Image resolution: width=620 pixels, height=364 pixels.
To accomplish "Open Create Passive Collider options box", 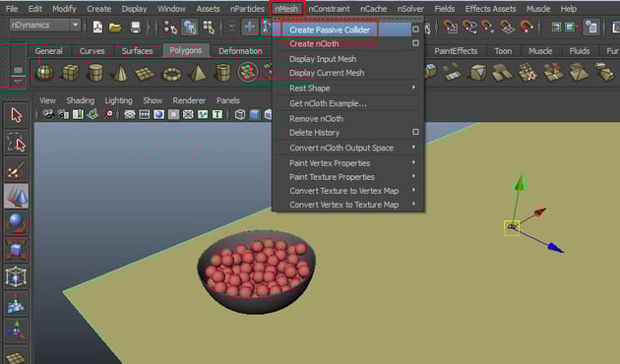I will pos(415,30).
